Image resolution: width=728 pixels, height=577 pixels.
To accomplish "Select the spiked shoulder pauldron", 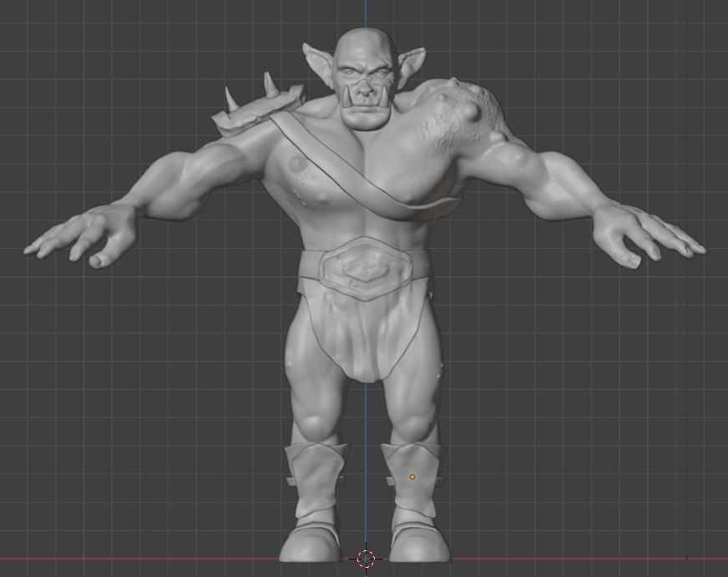I will click(x=250, y=110).
